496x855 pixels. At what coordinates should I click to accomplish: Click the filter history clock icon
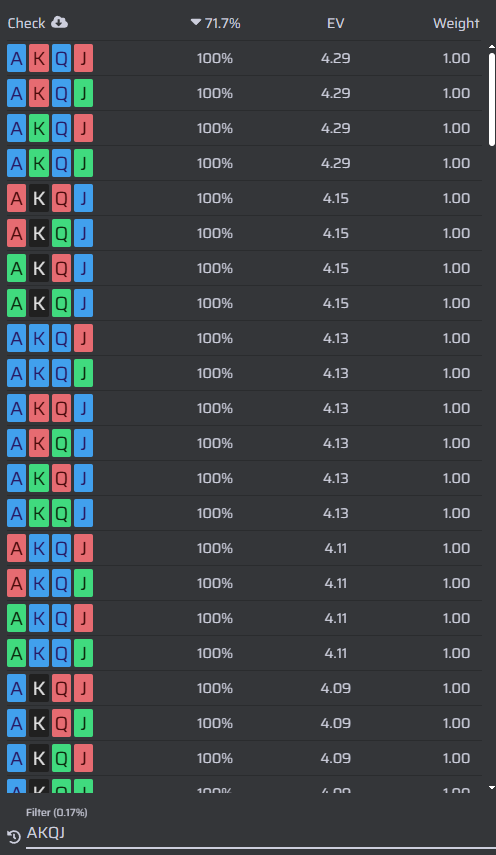(14, 836)
